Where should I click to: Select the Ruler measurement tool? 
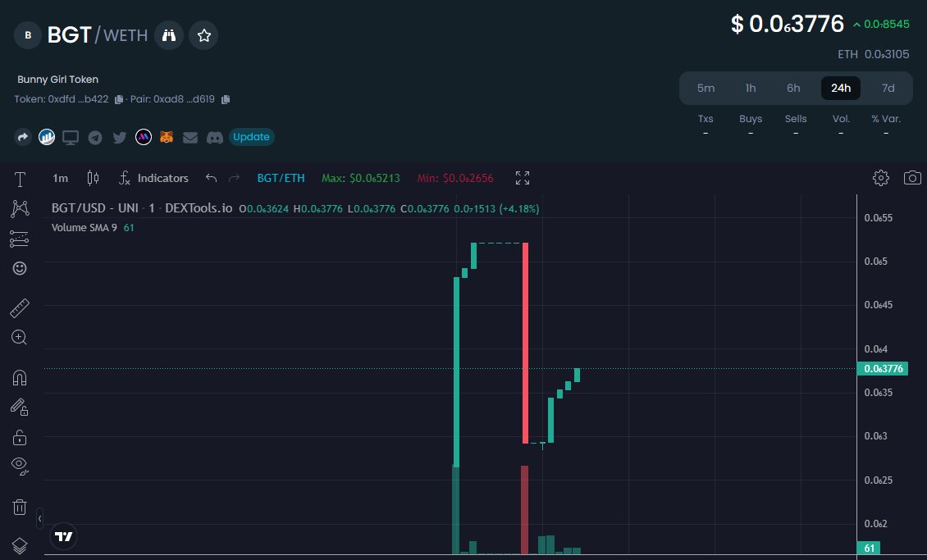click(20, 307)
